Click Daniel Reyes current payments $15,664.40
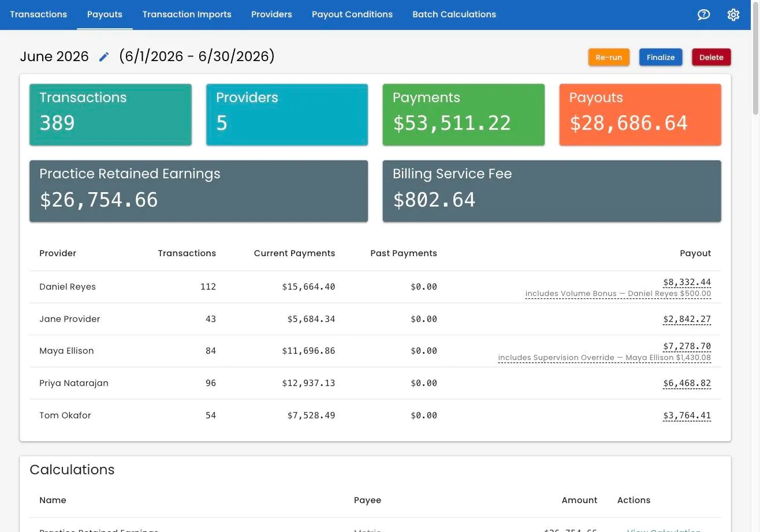The height and width of the screenshot is (532, 760). 308,287
